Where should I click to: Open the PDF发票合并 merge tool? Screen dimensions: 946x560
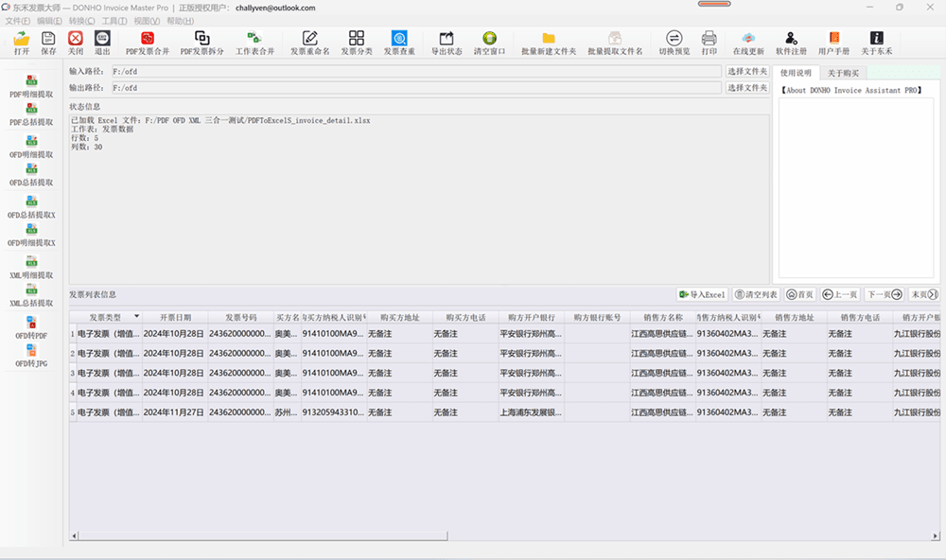[x=148, y=43]
